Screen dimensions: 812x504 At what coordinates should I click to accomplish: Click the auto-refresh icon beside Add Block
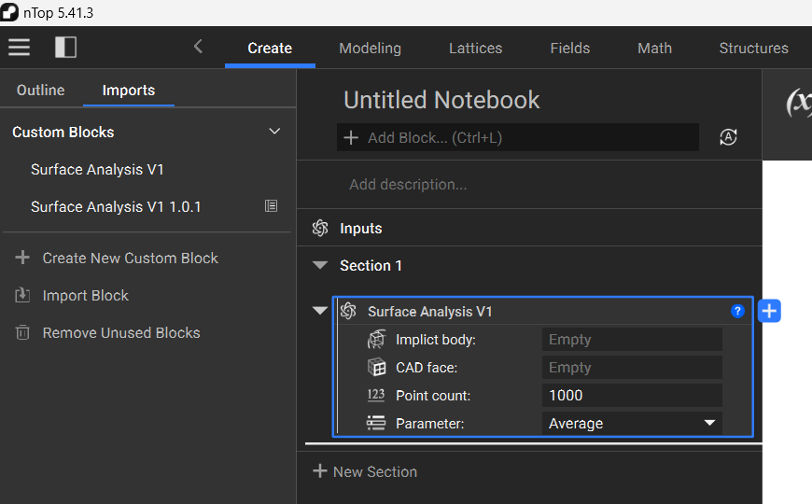pyautogui.click(x=728, y=137)
